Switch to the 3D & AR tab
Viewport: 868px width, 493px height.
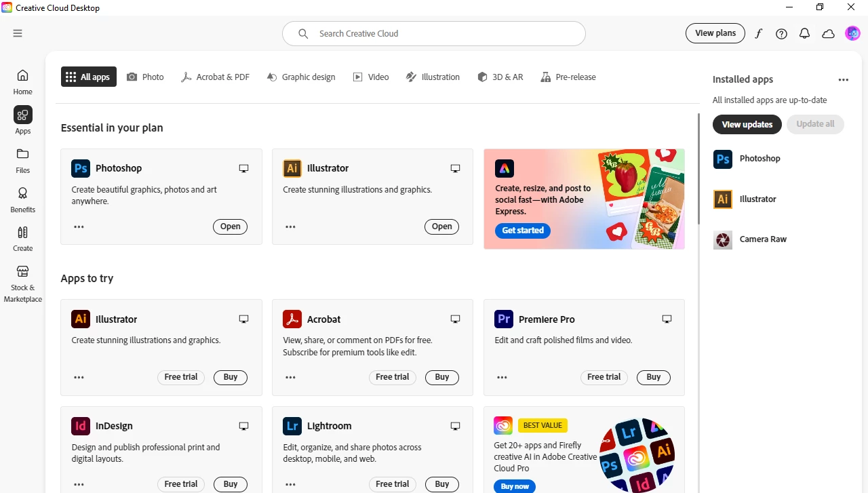(x=500, y=77)
